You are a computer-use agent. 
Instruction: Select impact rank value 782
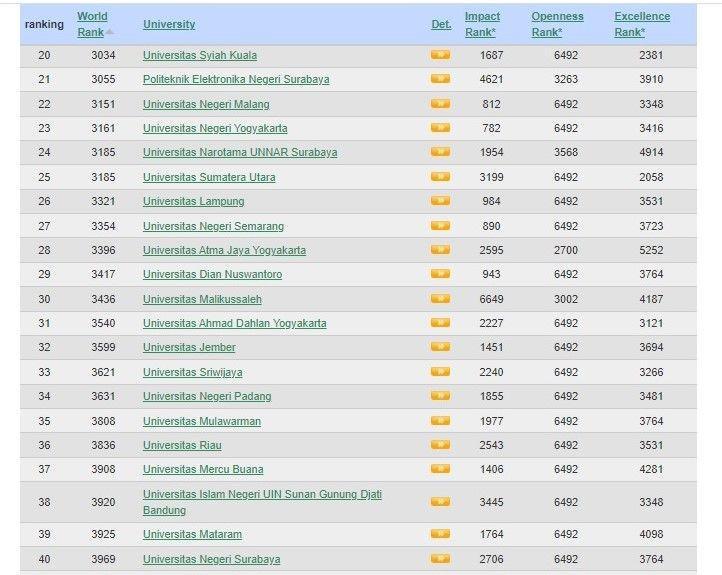click(x=491, y=128)
